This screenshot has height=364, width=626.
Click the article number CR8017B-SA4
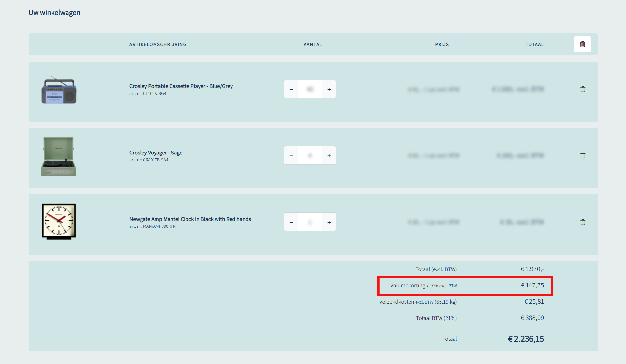[x=156, y=160]
